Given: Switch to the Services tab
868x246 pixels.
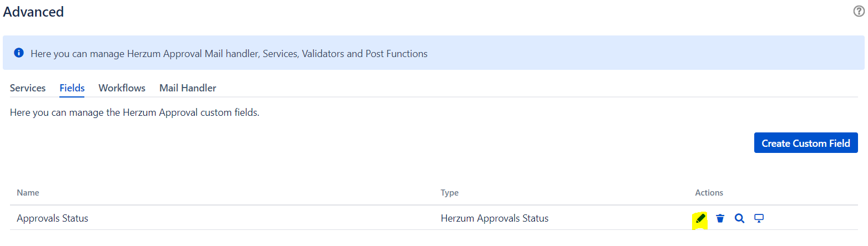Looking at the screenshot, I should (28, 88).
